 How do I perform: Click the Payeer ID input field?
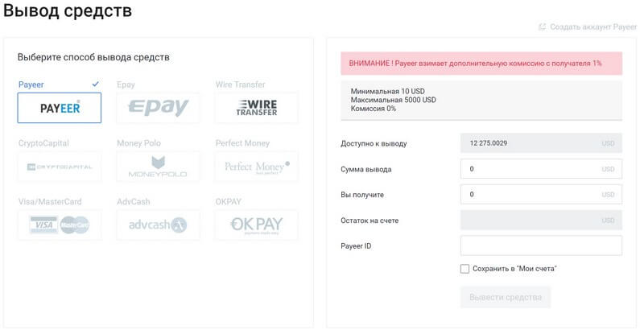click(x=541, y=245)
